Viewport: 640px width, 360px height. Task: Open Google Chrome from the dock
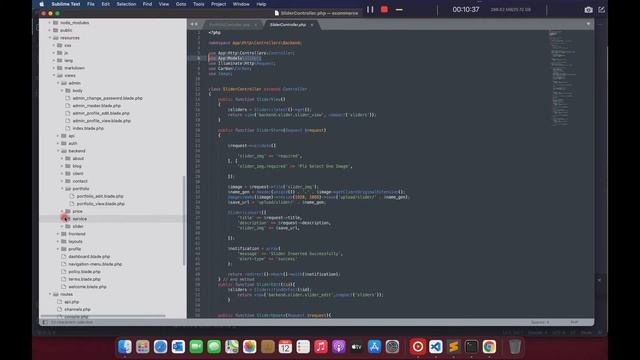click(x=489, y=347)
